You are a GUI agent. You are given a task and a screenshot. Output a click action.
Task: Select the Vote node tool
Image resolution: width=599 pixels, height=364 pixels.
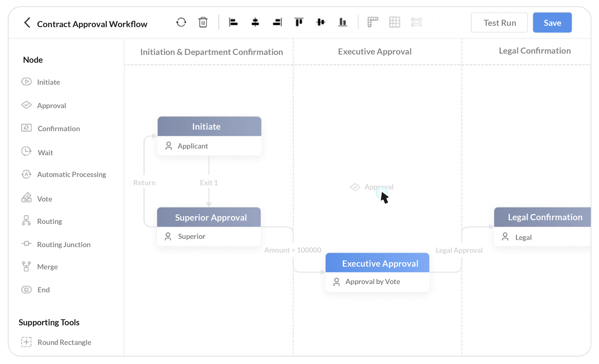click(x=45, y=199)
